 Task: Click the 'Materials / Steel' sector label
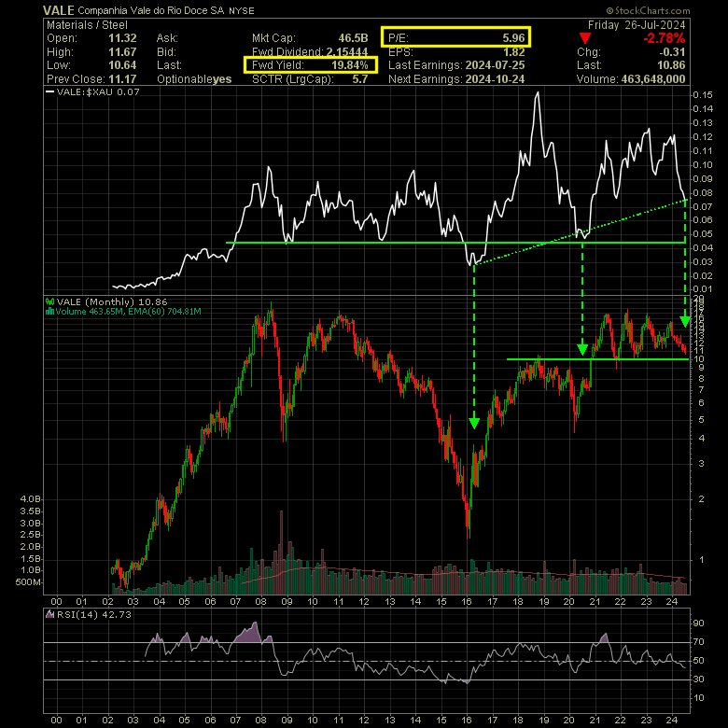tap(87, 25)
